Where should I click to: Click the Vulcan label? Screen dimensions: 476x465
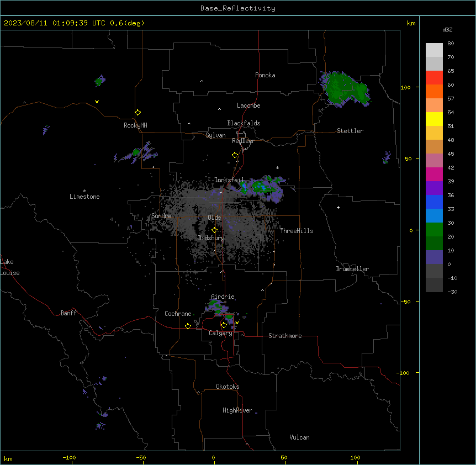[300, 437]
